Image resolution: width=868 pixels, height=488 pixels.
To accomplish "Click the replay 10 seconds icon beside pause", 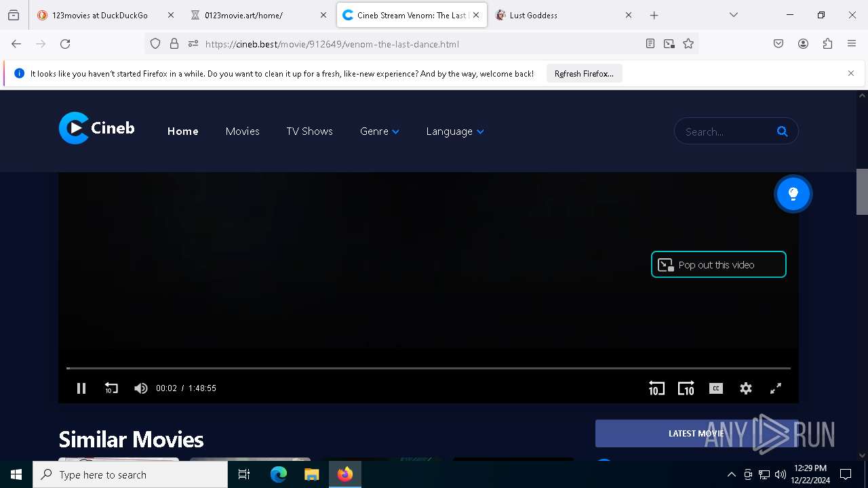I will tap(111, 388).
